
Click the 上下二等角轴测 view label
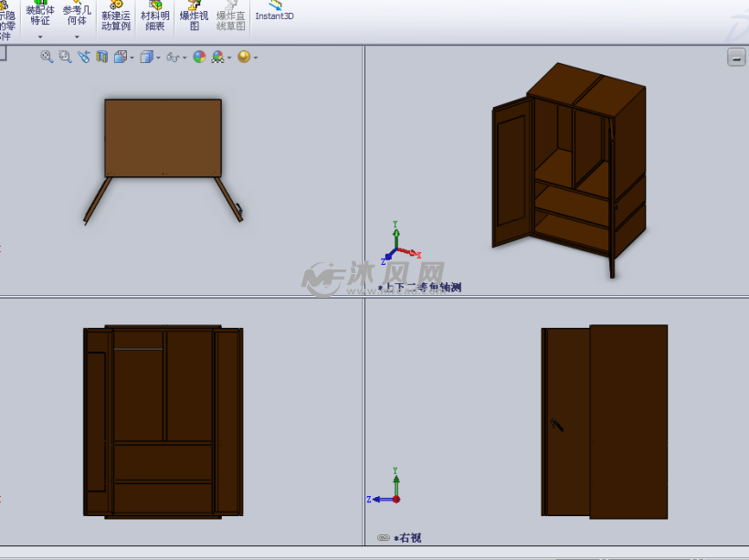click(429, 285)
